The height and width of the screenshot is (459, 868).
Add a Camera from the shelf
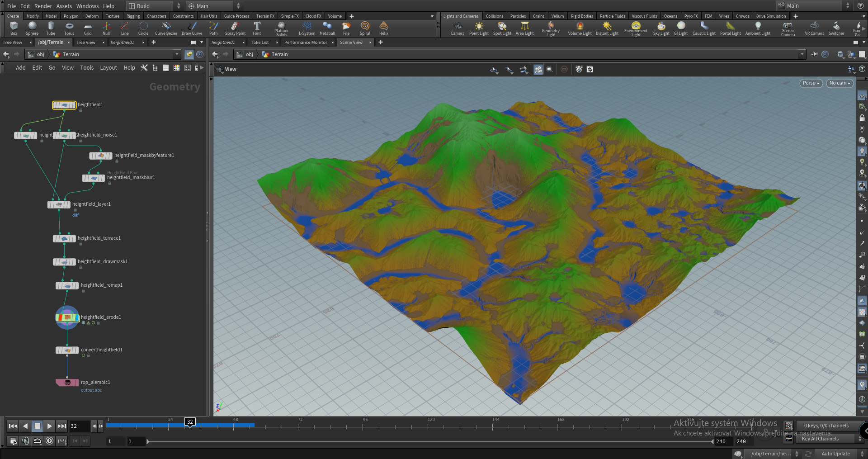[x=458, y=28]
